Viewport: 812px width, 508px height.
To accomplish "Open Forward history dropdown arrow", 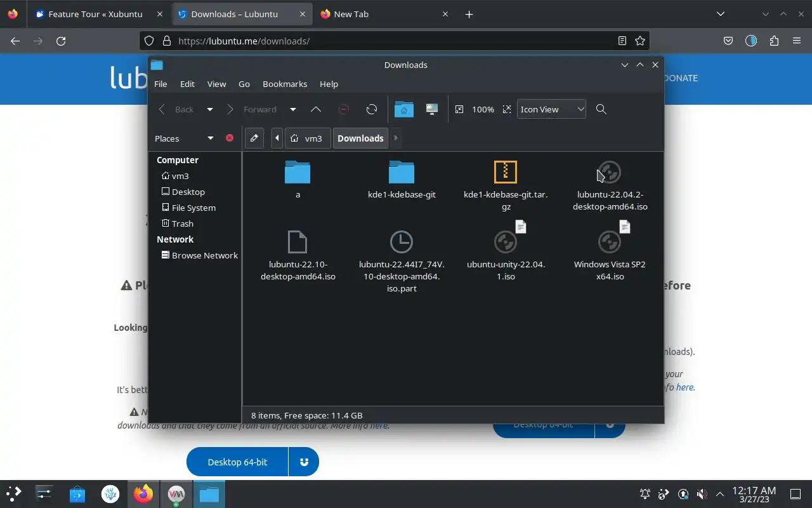I will pyautogui.click(x=293, y=109).
